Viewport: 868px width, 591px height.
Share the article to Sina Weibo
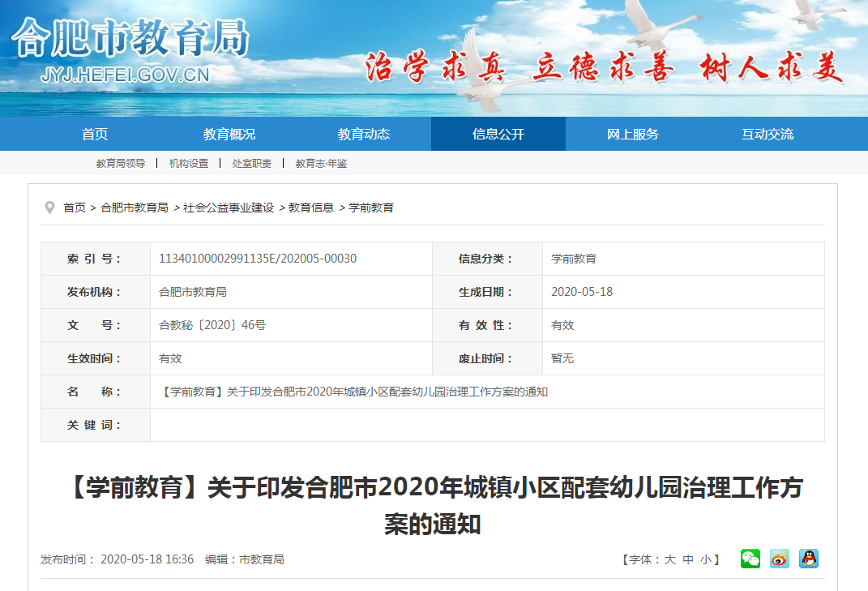(x=779, y=559)
